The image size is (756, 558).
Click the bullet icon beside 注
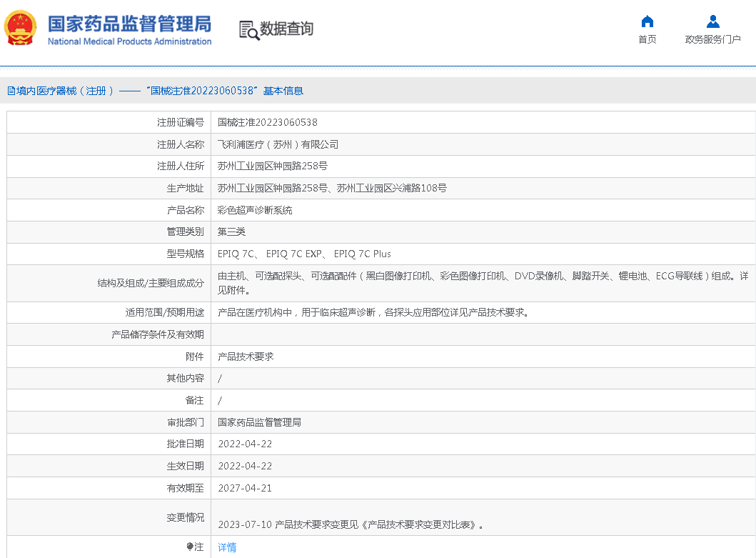tap(190, 547)
